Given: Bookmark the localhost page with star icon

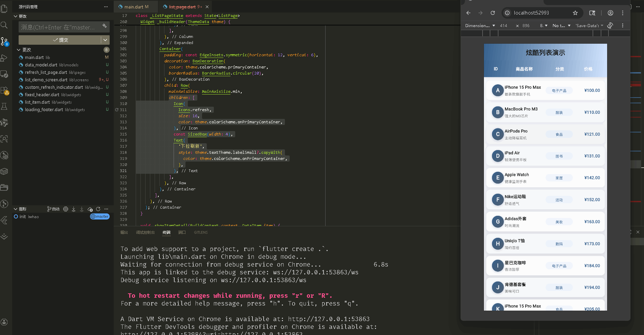Looking at the screenshot, I should point(575,13).
